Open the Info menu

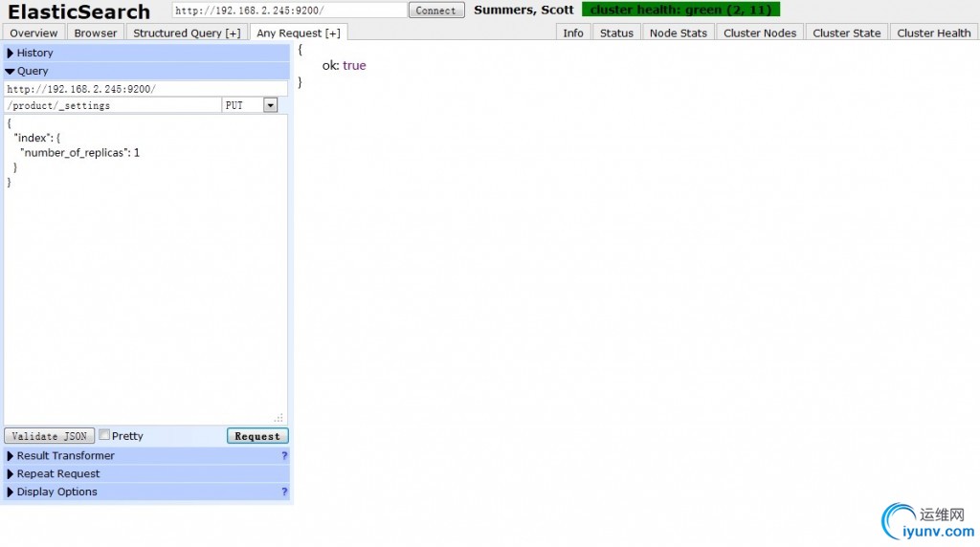pos(573,33)
